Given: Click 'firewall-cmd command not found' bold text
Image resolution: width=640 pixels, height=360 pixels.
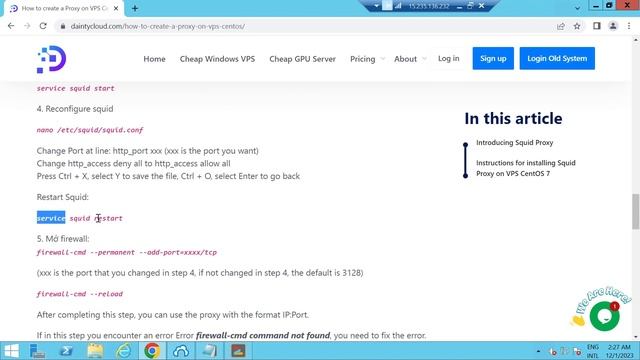Looking at the screenshot, I should click(263, 336).
